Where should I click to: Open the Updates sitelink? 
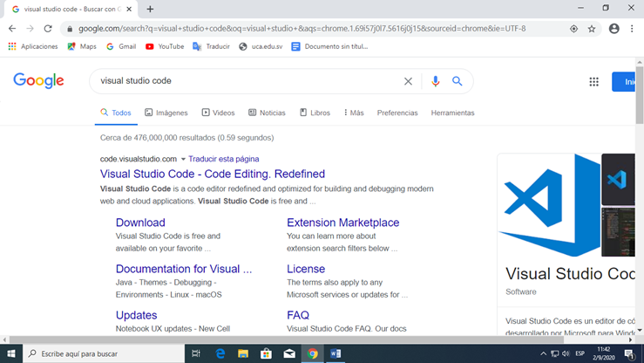tap(136, 315)
